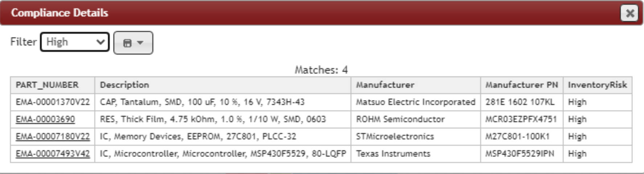Open part link EMA-00003690

tap(45, 119)
